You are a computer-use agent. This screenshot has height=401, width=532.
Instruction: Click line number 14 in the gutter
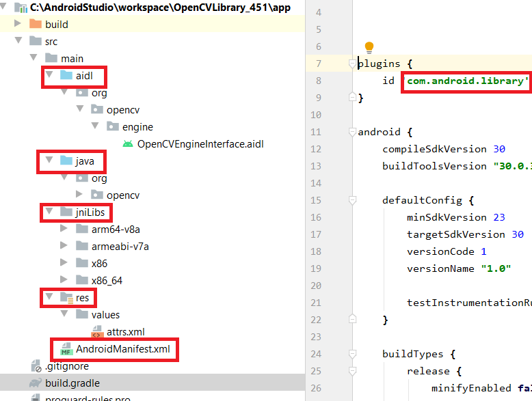pos(316,183)
